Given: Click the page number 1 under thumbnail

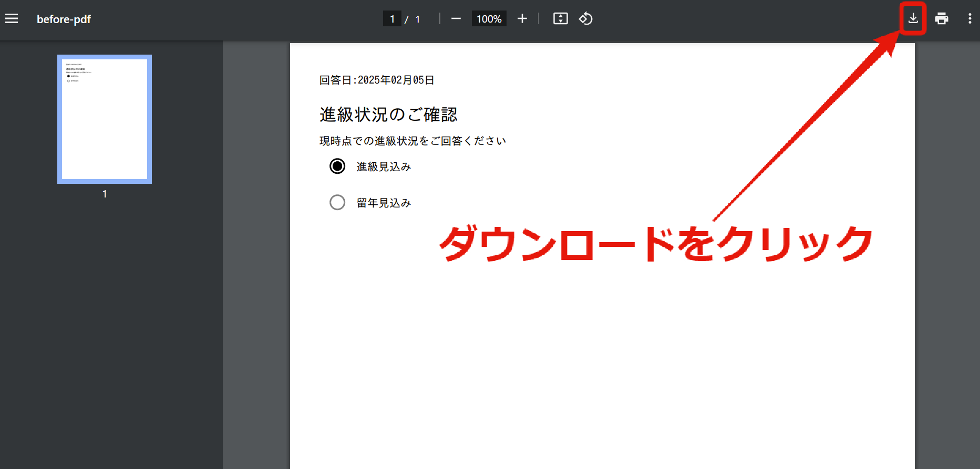Looking at the screenshot, I should (105, 194).
